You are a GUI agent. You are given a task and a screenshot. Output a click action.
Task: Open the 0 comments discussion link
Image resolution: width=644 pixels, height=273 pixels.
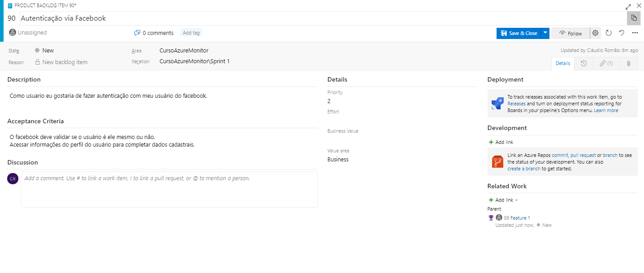pos(154,33)
